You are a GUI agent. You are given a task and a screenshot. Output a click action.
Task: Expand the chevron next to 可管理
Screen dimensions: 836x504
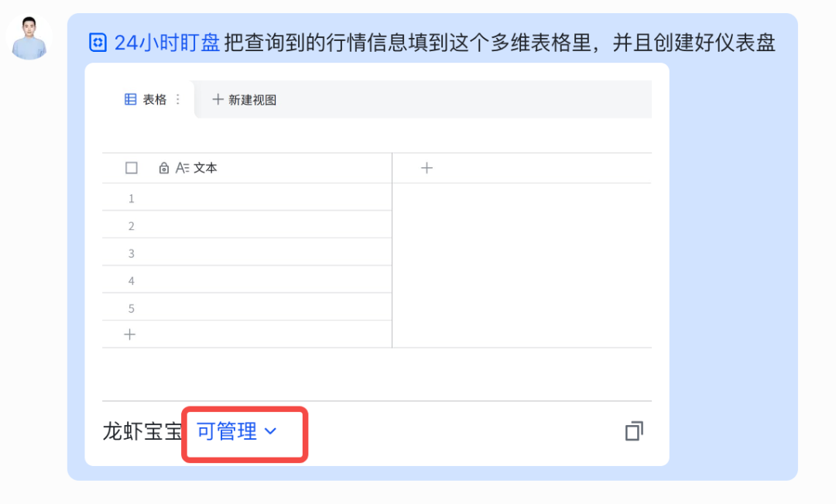tap(269, 432)
